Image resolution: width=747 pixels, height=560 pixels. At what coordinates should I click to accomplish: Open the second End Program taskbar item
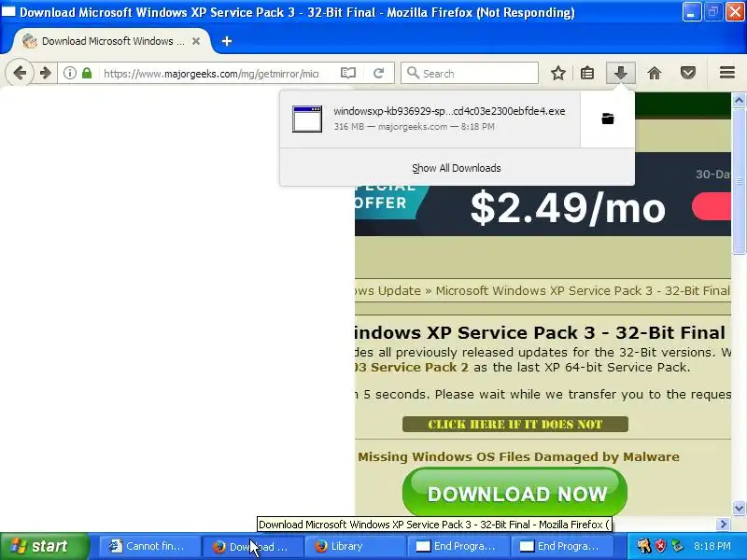[561, 546]
